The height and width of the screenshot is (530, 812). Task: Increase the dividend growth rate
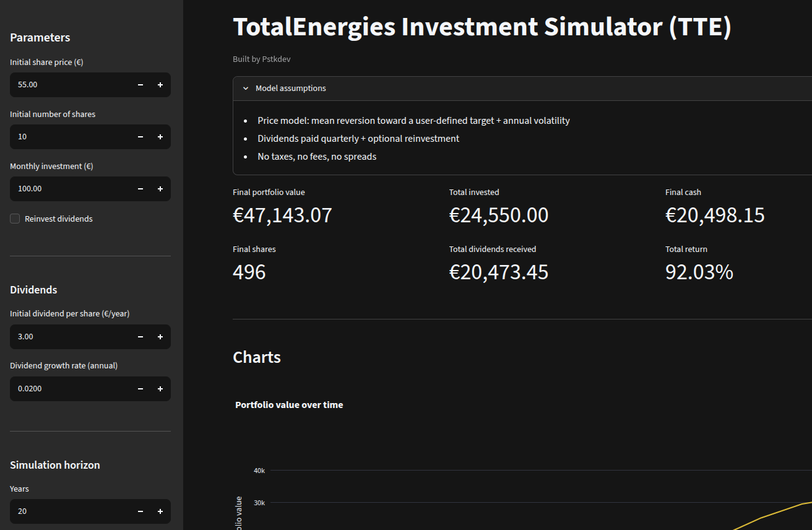[x=160, y=389]
